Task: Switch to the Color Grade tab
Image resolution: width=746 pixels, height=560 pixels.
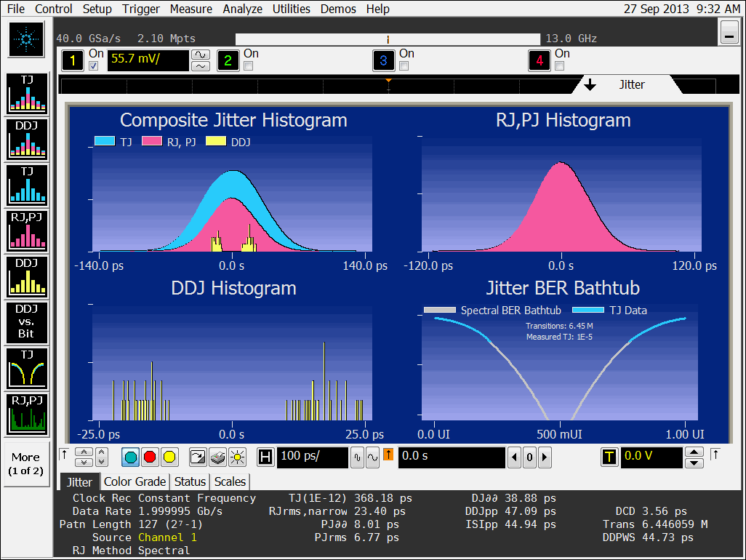Action: [135, 481]
